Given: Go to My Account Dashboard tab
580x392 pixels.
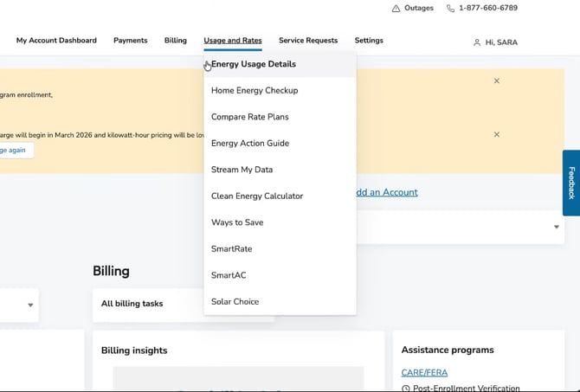Looking at the screenshot, I should point(56,41).
